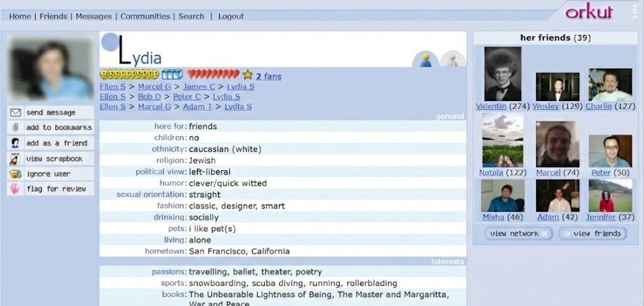Click the red hearts sexy rating icons

pos(213,74)
